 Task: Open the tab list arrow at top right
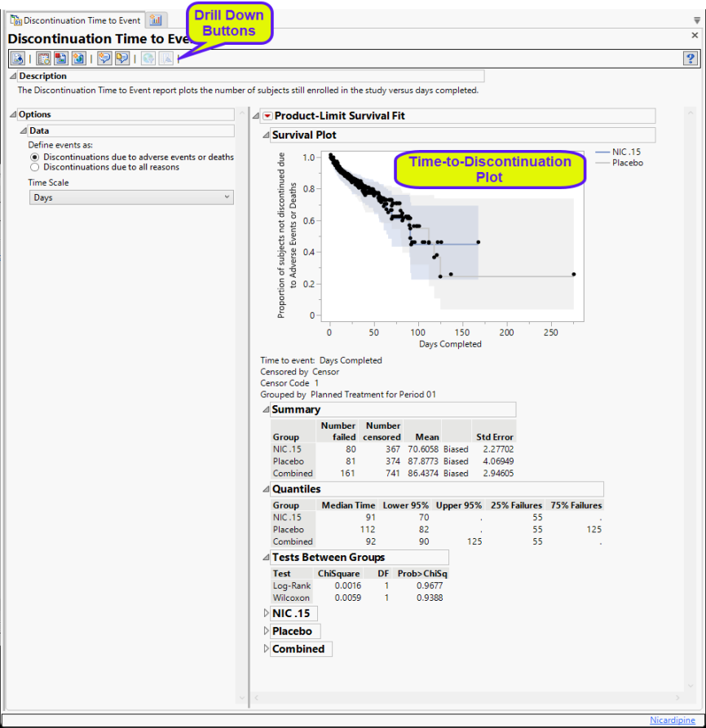click(x=697, y=20)
